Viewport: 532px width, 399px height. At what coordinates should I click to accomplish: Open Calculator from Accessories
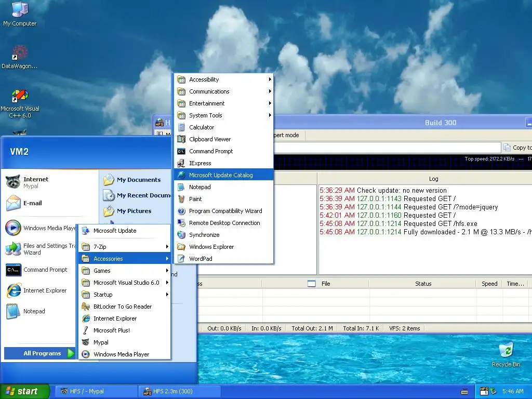(x=224, y=127)
